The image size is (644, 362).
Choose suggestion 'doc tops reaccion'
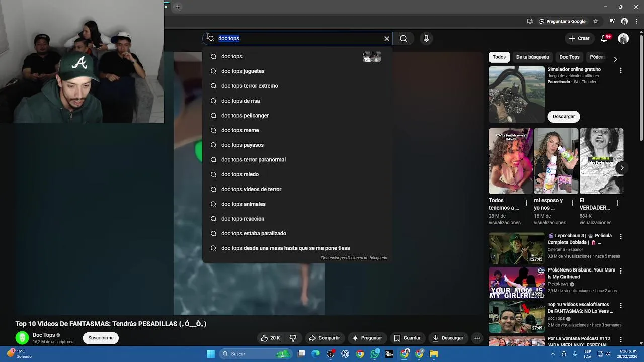tap(297, 219)
